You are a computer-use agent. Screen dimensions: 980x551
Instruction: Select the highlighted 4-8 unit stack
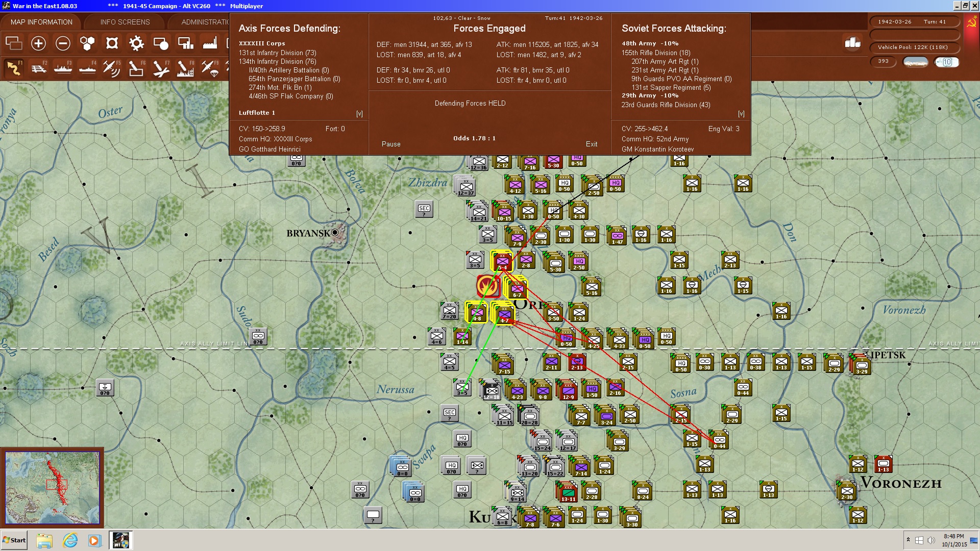click(x=477, y=312)
